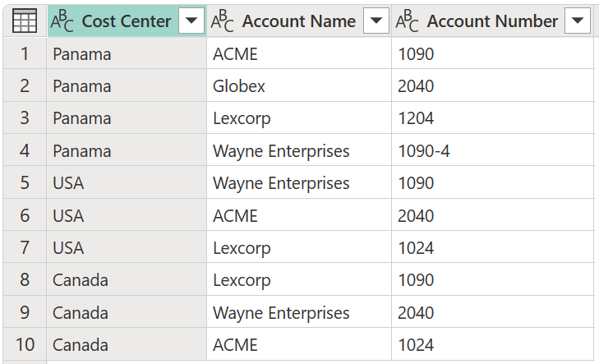
Task: Click Canada cell in row 9
Action: 127,311
